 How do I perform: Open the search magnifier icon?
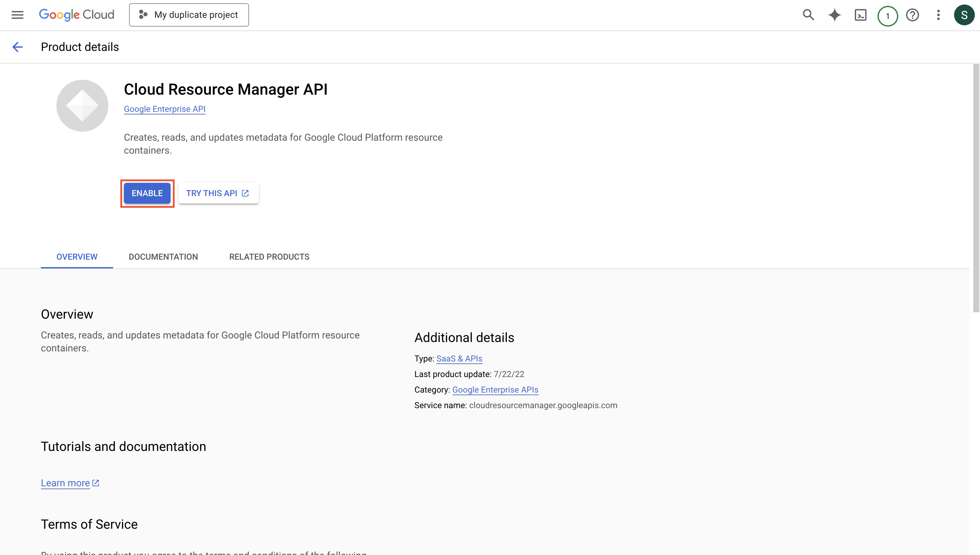tap(808, 15)
